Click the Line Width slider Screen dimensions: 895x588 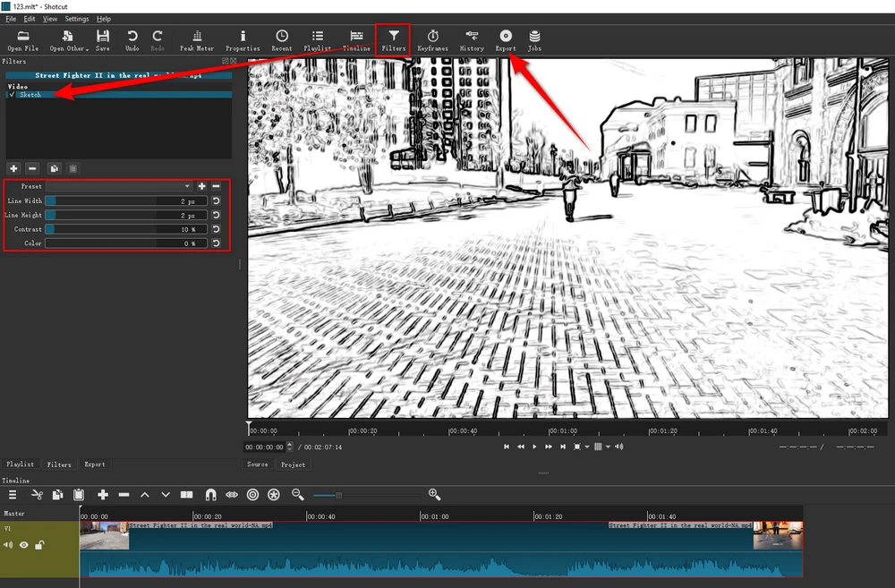pos(126,201)
